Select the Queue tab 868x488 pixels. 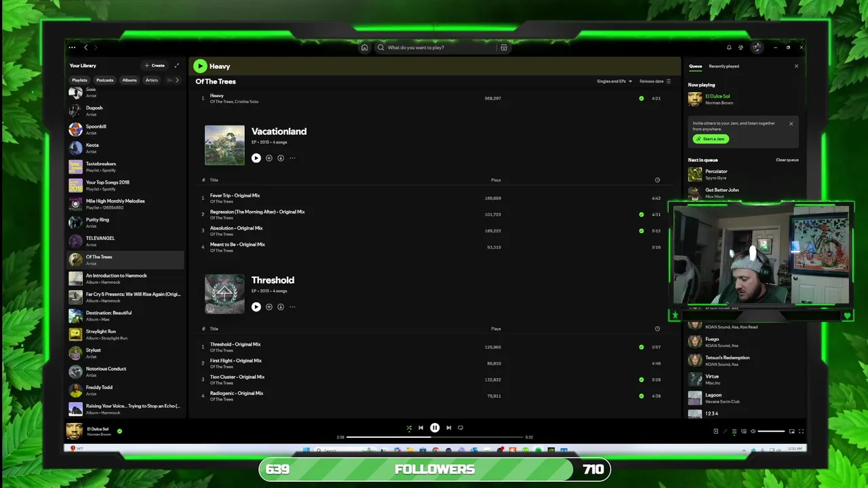pyautogui.click(x=695, y=66)
